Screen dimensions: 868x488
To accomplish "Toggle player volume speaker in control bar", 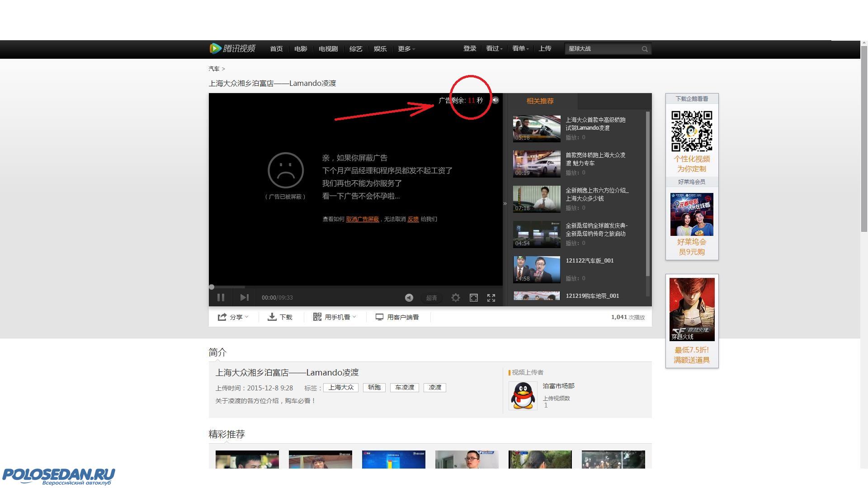I will pyautogui.click(x=409, y=297).
